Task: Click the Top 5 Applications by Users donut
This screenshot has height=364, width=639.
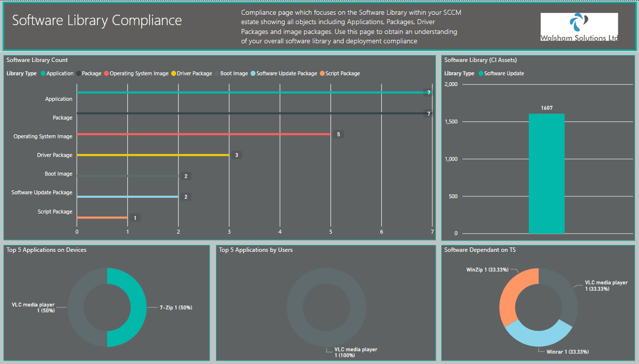Action: (326, 307)
